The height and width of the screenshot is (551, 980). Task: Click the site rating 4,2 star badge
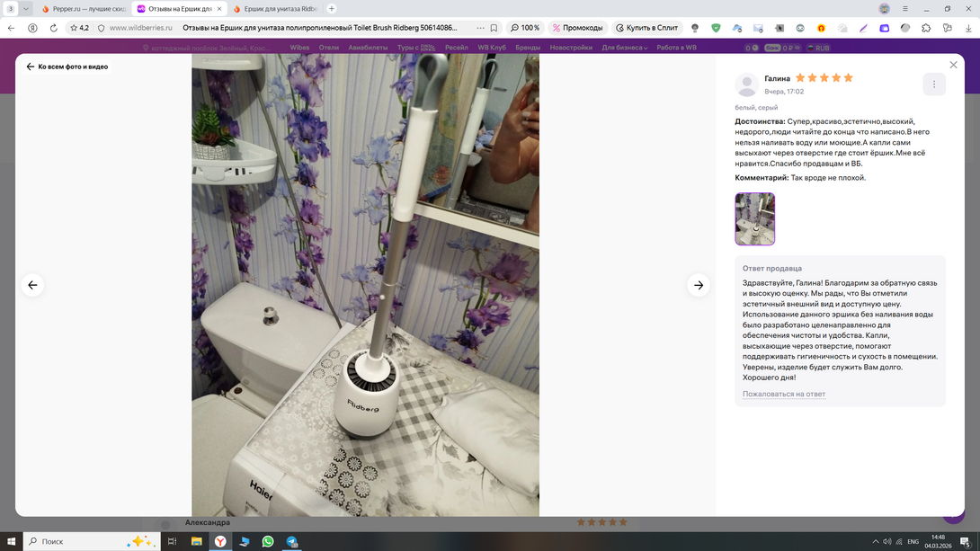pyautogui.click(x=79, y=28)
